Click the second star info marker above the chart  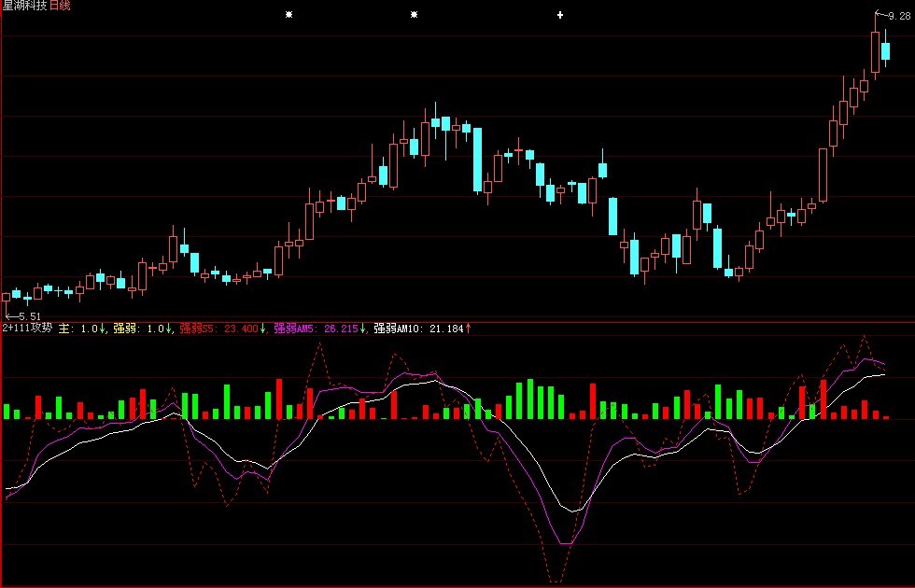click(414, 15)
